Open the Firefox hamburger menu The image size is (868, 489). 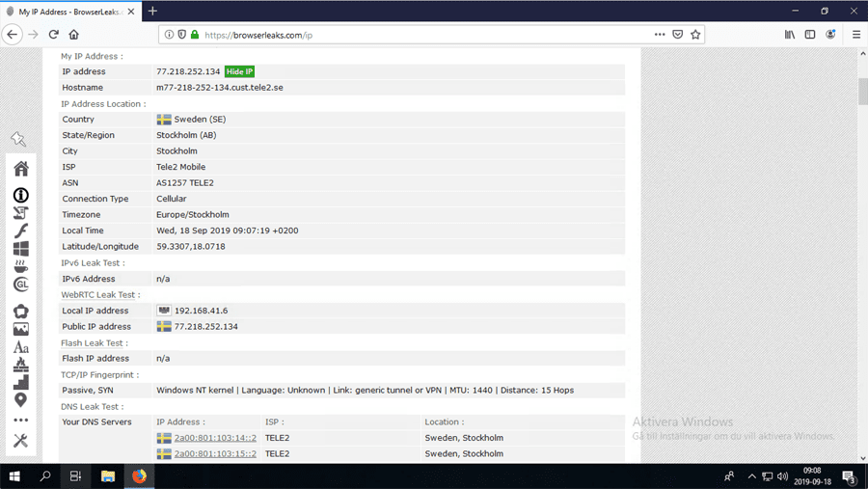[855, 35]
